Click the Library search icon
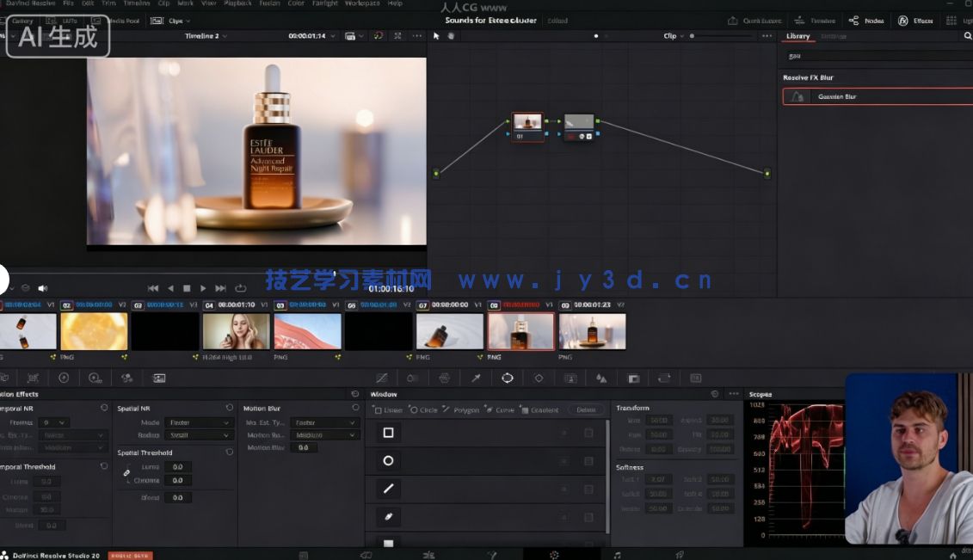Image resolution: width=973 pixels, height=560 pixels. [968, 36]
